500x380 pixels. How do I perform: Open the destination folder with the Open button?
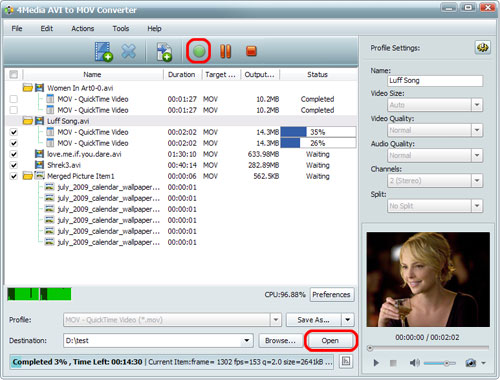pyautogui.click(x=330, y=341)
